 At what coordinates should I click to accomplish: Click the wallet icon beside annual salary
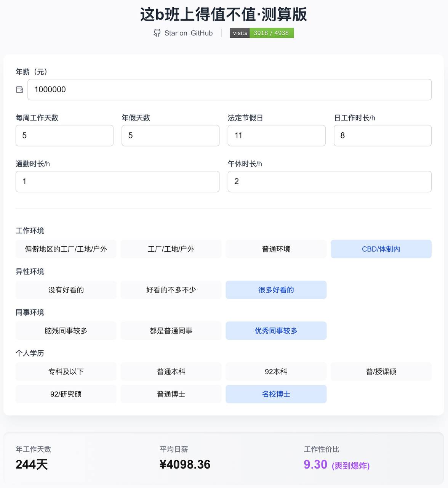[20, 90]
